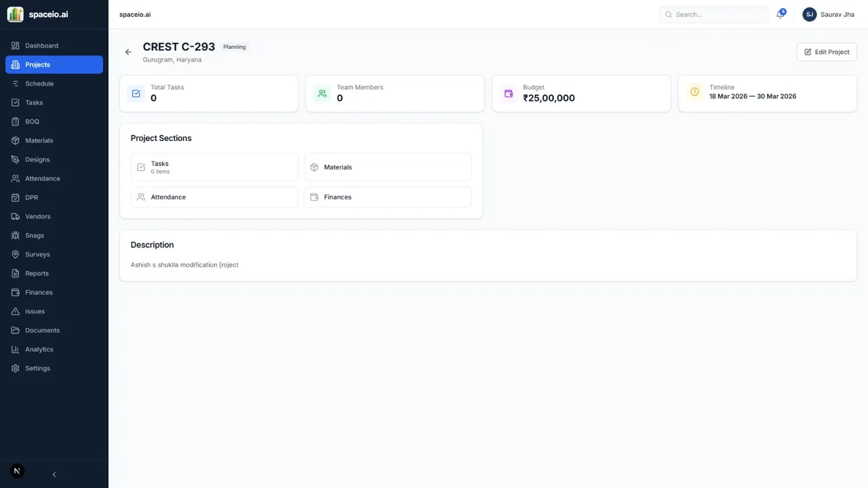Click the Total Tasks checkbox icon
This screenshot has height=488, width=868.
click(x=136, y=94)
